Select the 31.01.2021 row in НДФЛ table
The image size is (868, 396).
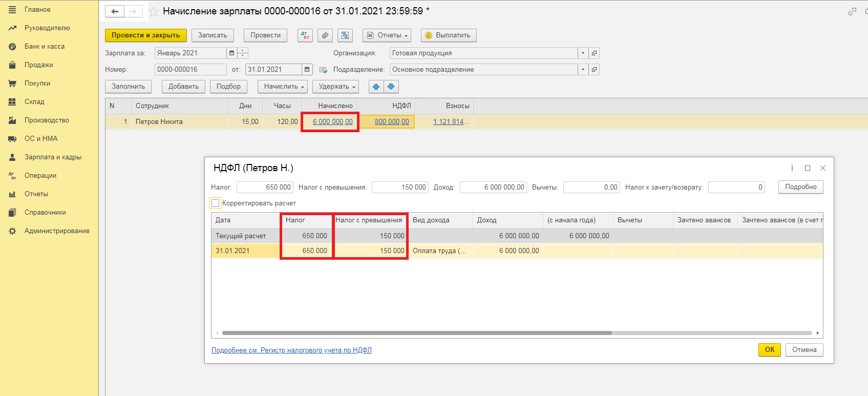click(x=517, y=251)
